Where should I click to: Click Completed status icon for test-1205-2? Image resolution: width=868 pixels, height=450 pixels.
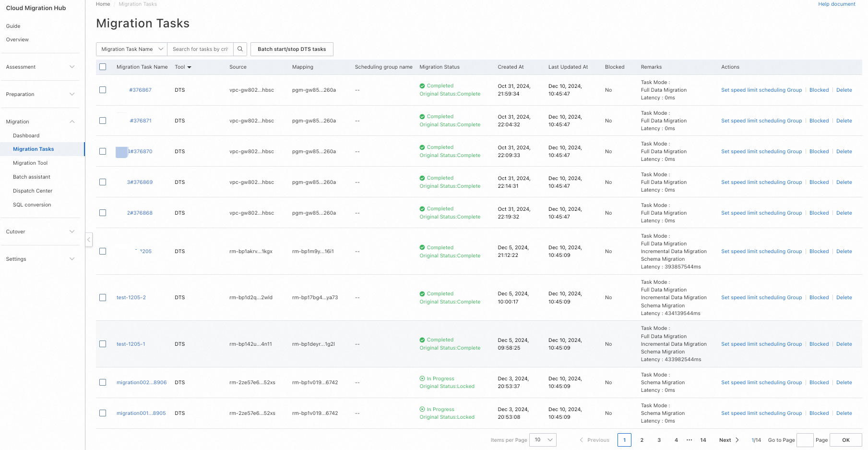(422, 294)
